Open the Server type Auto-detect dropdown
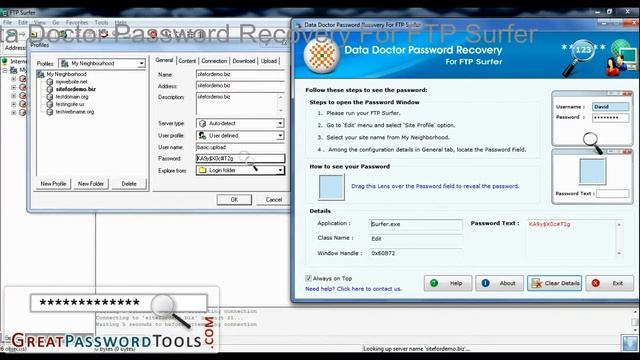This screenshot has height=360, width=640. point(240,123)
